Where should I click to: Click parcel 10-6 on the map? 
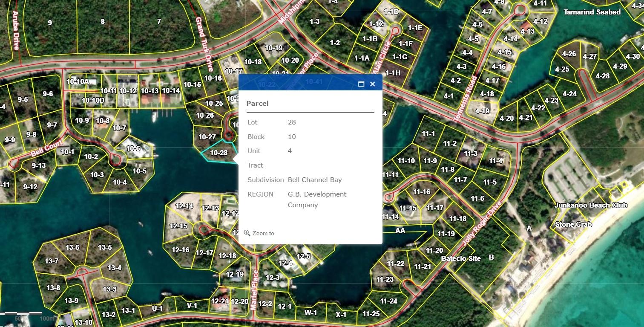pyautogui.click(x=133, y=148)
